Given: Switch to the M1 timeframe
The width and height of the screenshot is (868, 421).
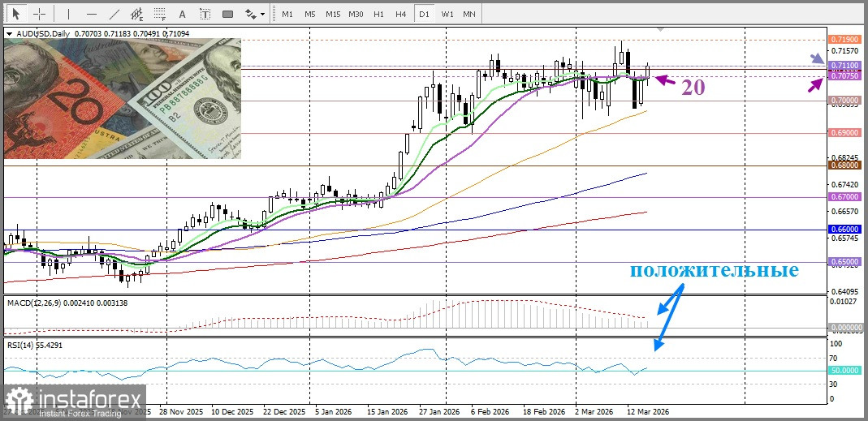Looking at the screenshot, I should tap(287, 14).
